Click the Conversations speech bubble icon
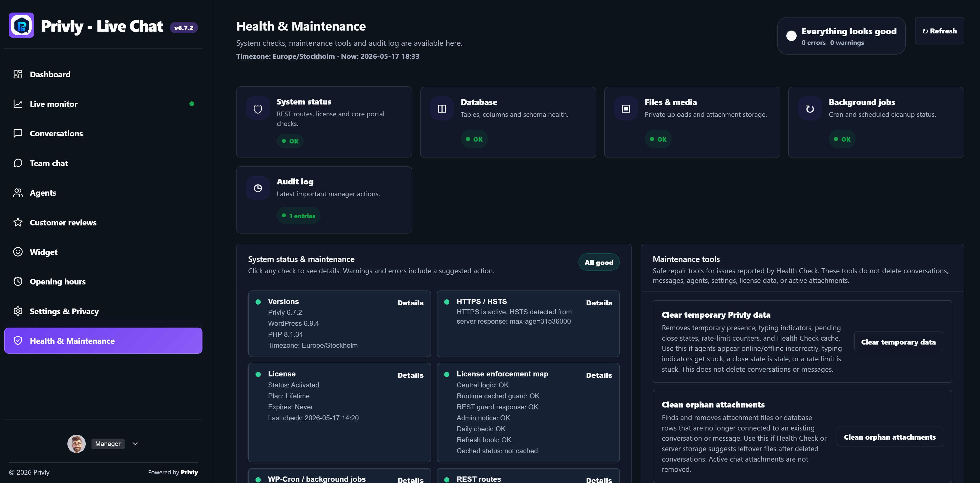980x483 pixels. [x=18, y=133]
